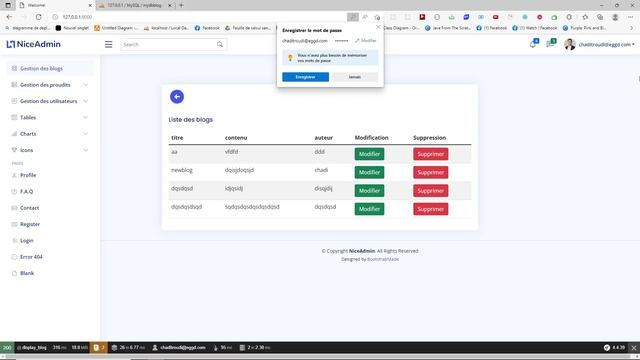
Task: Click the orange warnings badge in the debug bar
Action: coord(99,348)
